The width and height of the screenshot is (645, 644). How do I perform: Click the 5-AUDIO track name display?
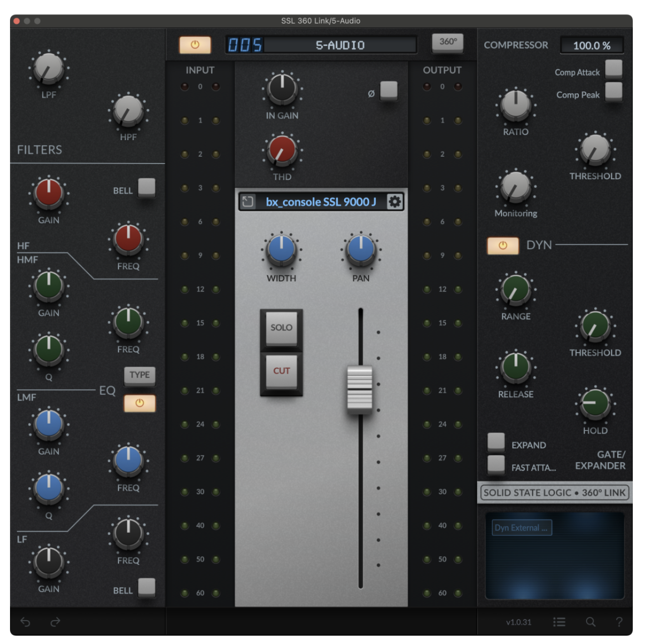click(x=340, y=45)
